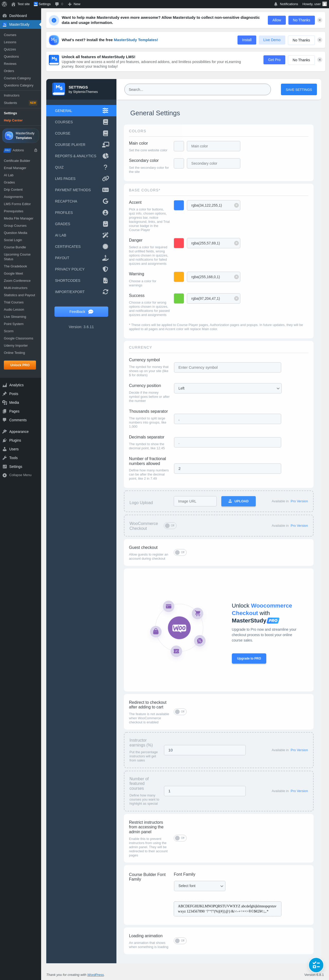329x980 pixels.
Task: Open the Quiz settings tab
Action: pyautogui.click(x=81, y=167)
